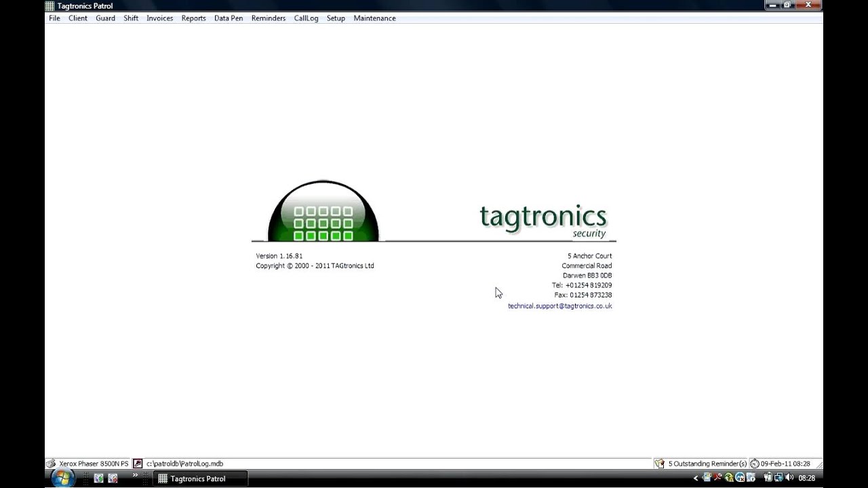This screenshot has width=868, height=488.
Task: Open the Reports menu
Action: coord(193,18)
